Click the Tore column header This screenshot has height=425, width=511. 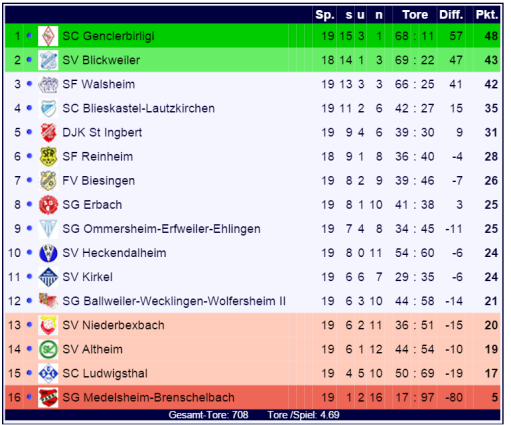click(x=415, y=15)
